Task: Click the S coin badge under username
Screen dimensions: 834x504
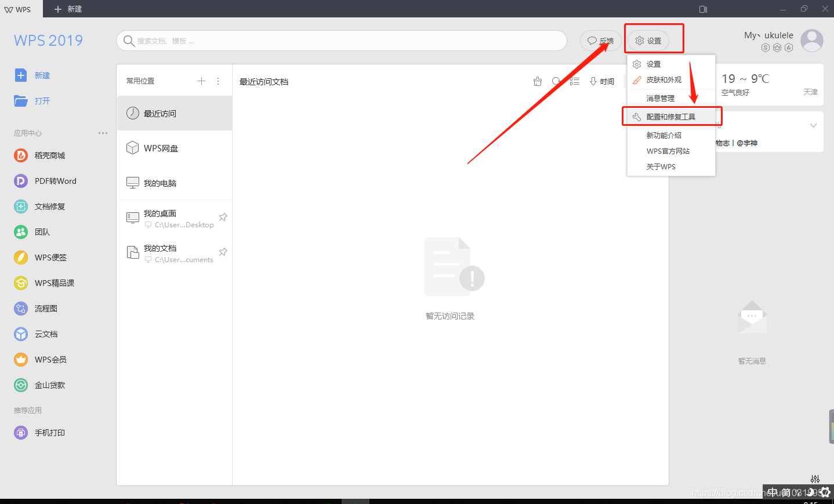Action: 766,48
